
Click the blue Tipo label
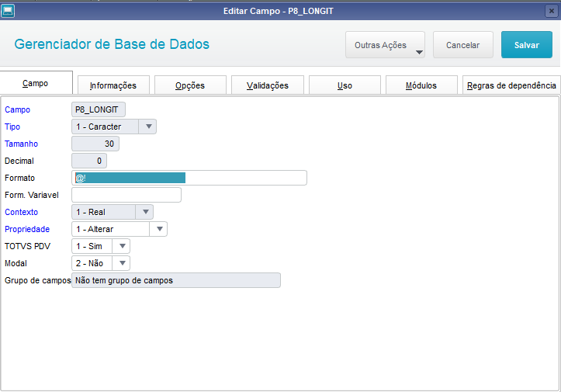(12, 127)
